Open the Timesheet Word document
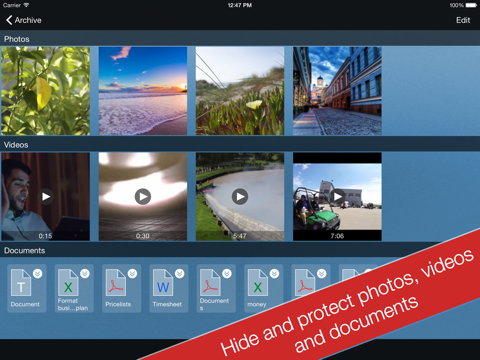Screen dimensions: 480x360 (169, 288)
